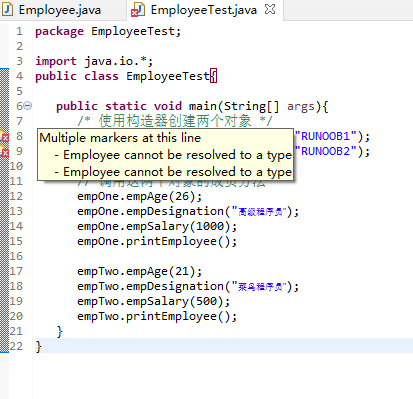Click 'package EmployeeTest;' on line 1
413x399 pixels.
pos(108,31)
